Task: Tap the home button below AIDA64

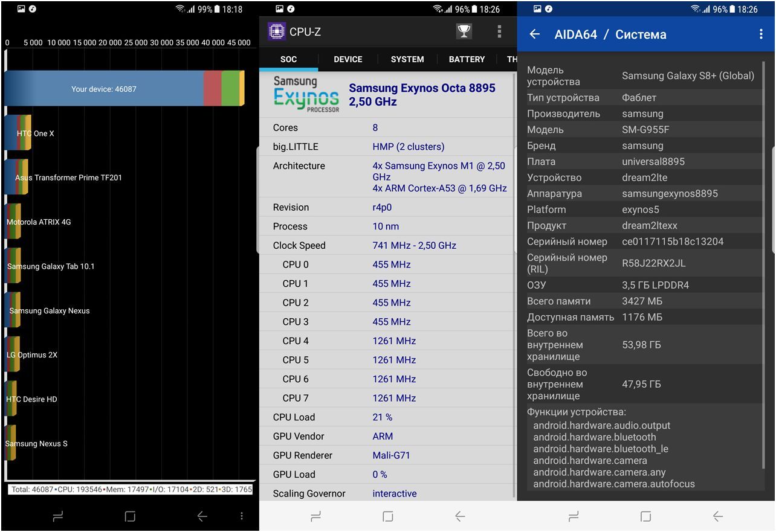Action: (645, 516)
